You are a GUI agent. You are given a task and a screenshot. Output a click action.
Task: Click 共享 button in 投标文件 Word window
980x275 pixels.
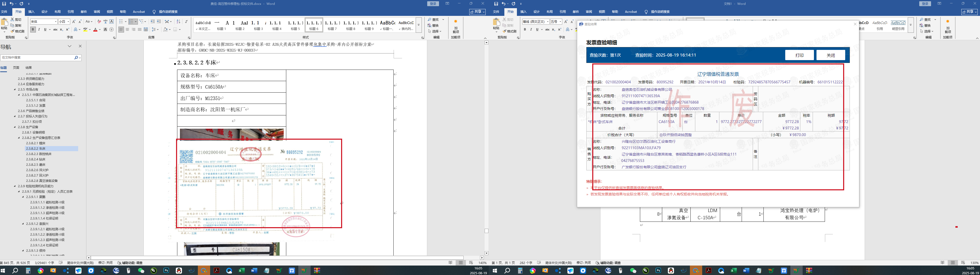click(477, 12)
